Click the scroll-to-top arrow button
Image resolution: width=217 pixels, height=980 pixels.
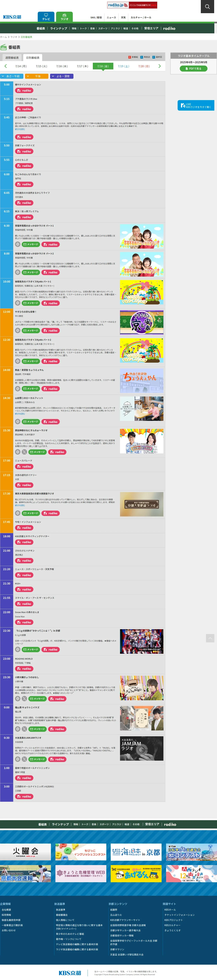point(210,638)
